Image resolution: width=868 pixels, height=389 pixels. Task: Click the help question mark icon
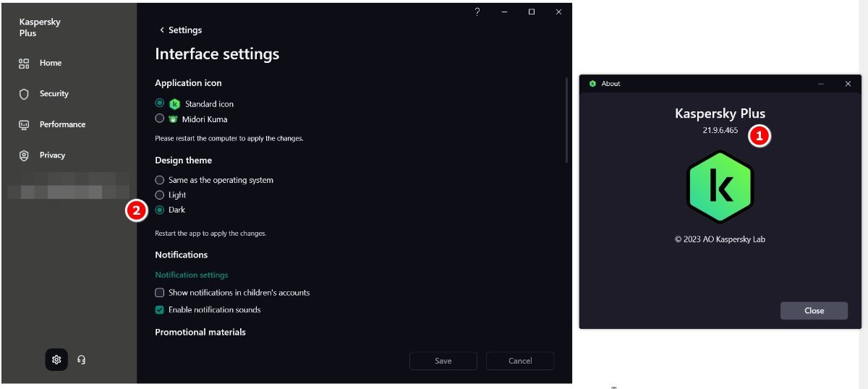(x=477, y=12)
